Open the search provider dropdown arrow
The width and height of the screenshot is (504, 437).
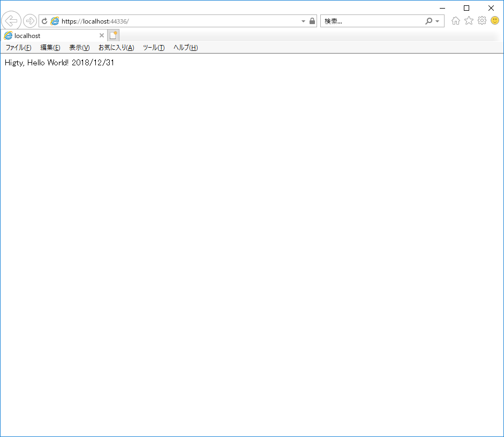(437, 20)
